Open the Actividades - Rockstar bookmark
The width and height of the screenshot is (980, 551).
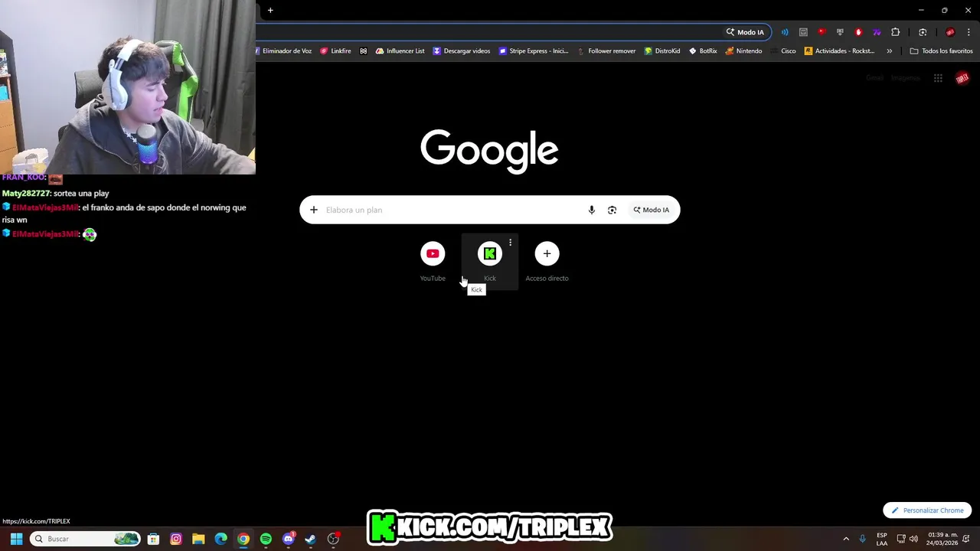coord(839,51)
